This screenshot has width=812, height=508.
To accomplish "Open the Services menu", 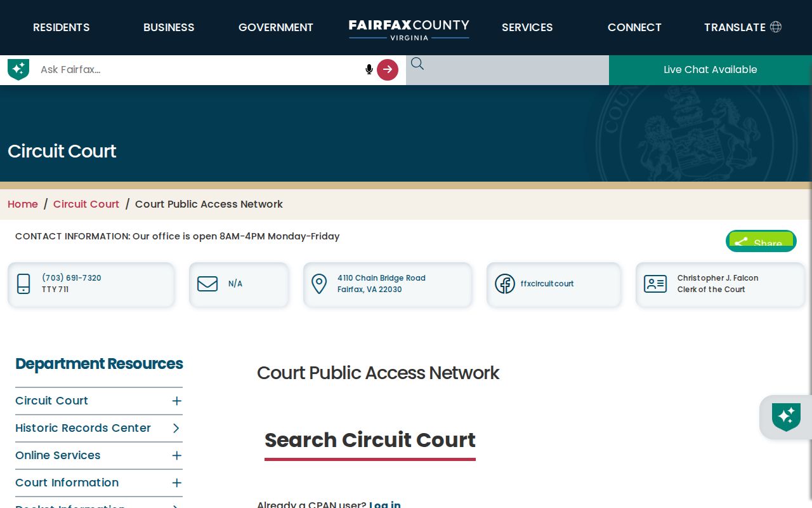I will (527, 27).
